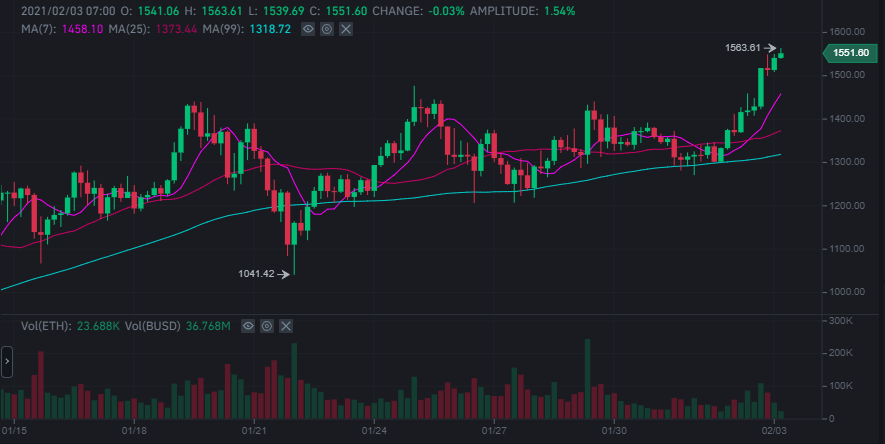Select MA(99) value 1318.72
The image size is (885, 444).
253,31
